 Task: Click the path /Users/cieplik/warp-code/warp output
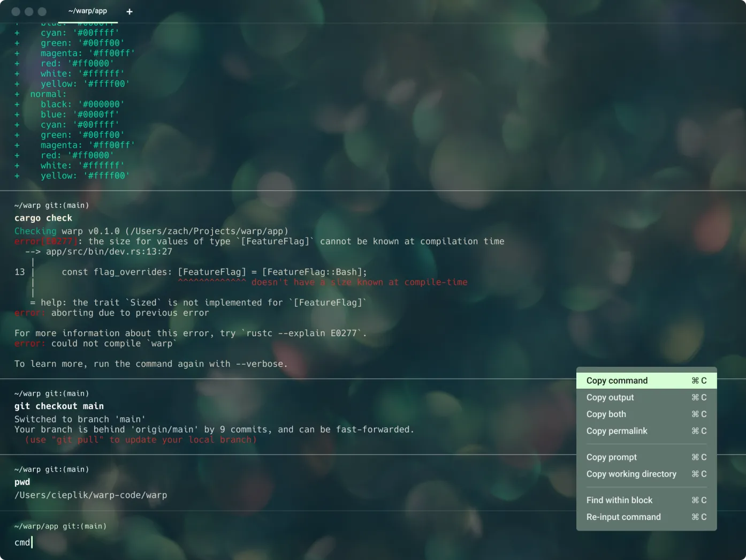(90, 495)
